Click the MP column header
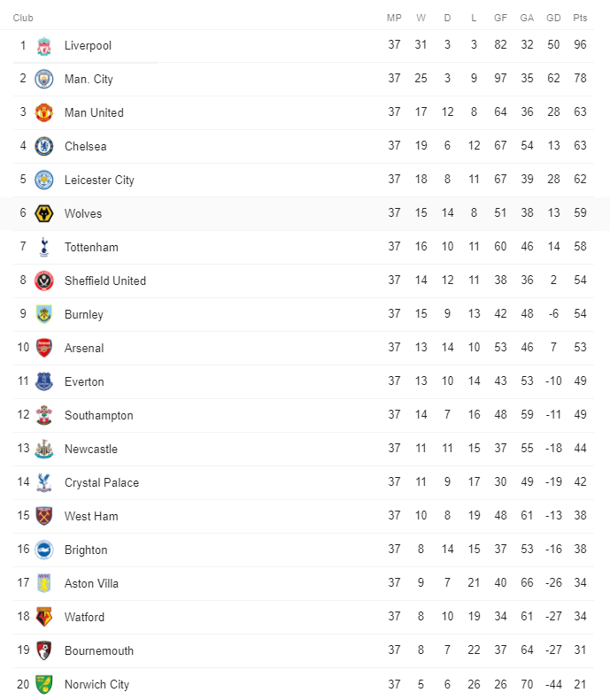 pyautogui.click(x=394, y=18)
